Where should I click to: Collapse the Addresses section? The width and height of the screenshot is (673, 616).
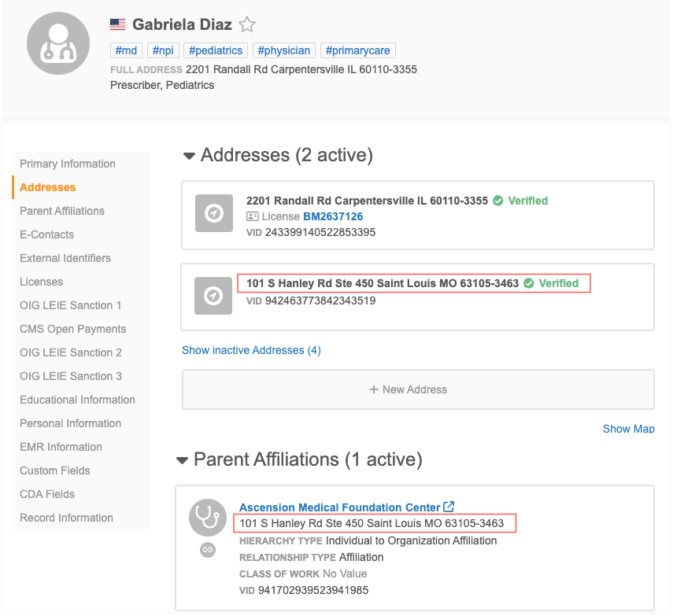[x=189, y=156]
